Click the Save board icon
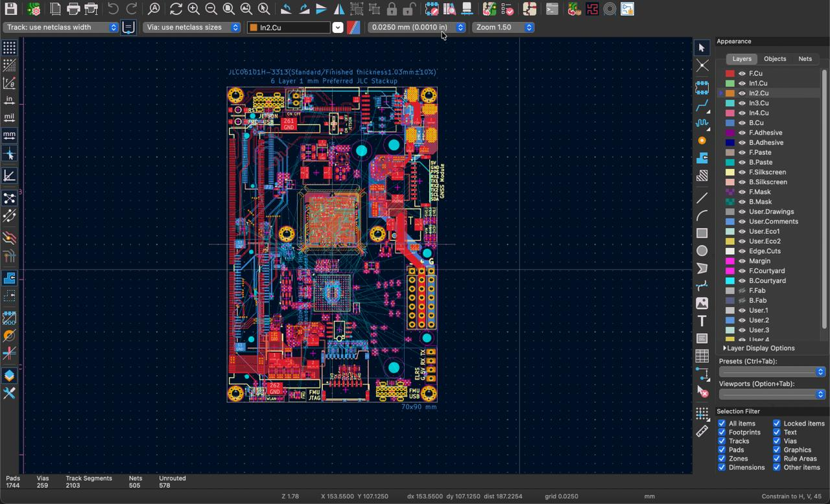 11,9
